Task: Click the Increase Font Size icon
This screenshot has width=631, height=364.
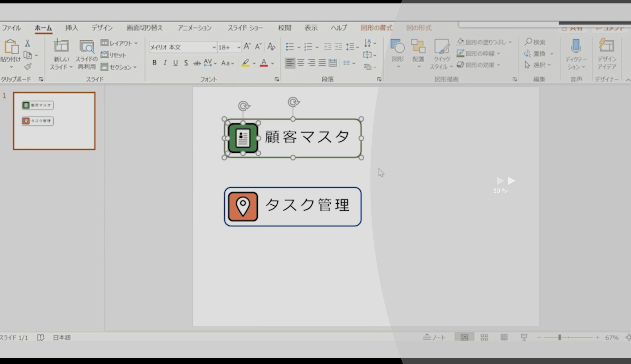Action: (247, 46)
